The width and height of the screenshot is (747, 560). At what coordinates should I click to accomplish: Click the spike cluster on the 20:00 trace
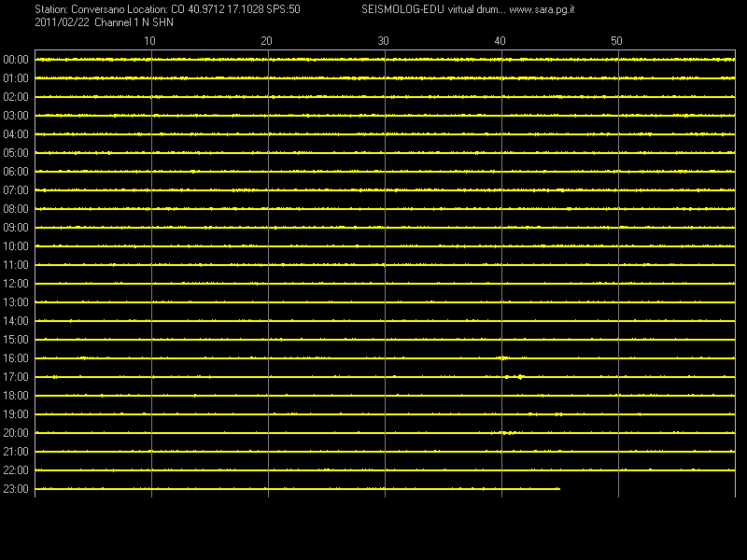point(508,433)
